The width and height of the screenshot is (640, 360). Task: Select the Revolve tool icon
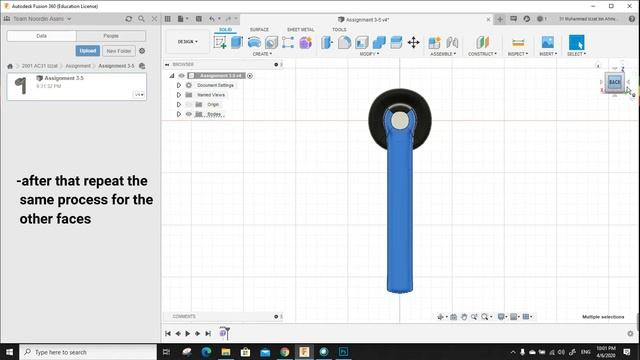(x=254, y=42)
